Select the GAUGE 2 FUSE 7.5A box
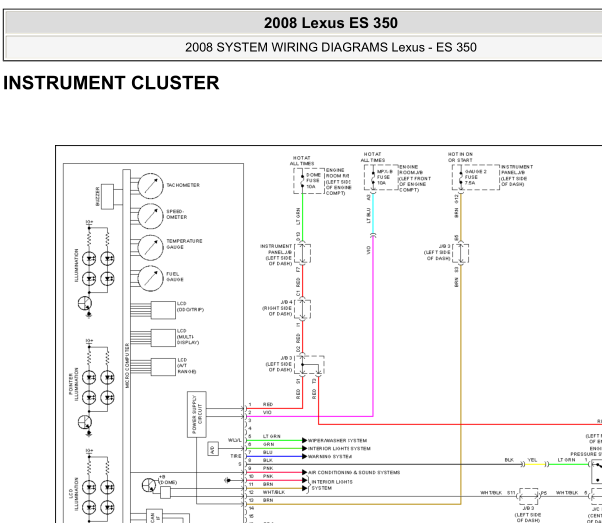Viewport: 602px width, 523px height. pos(476,177)
